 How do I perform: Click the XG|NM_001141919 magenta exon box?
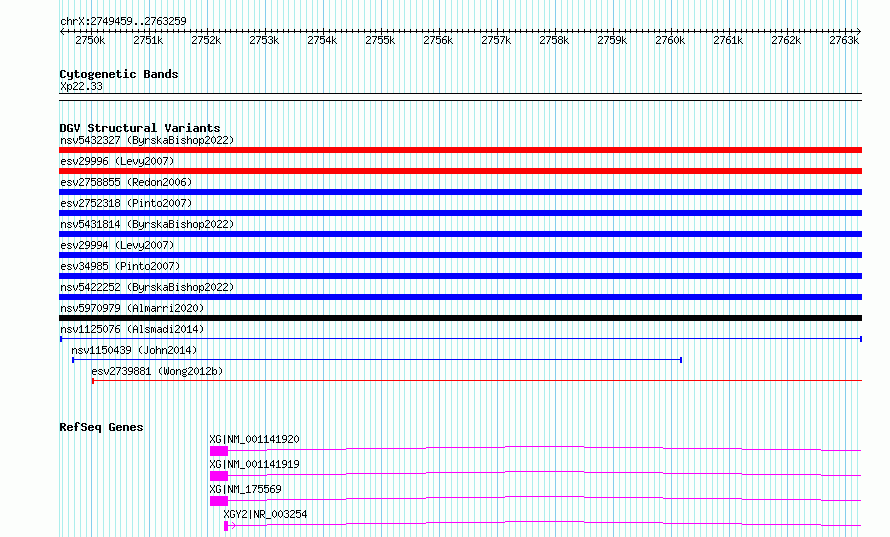coord(219,476)
